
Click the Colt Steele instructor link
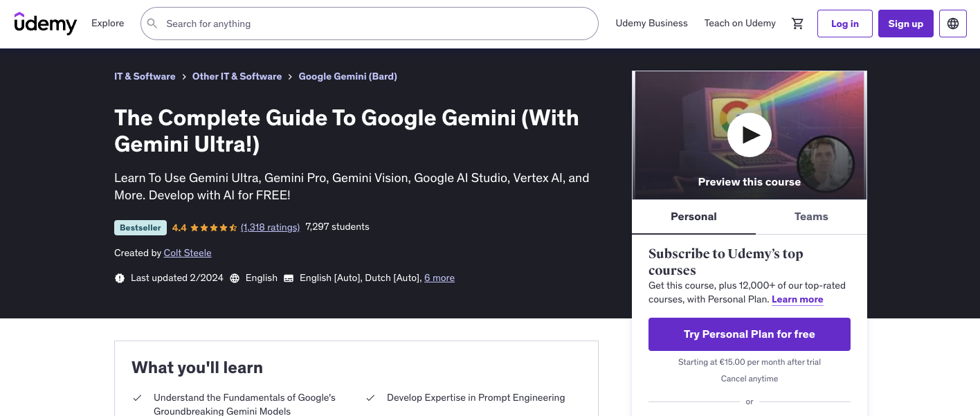(x=188, y=253)
